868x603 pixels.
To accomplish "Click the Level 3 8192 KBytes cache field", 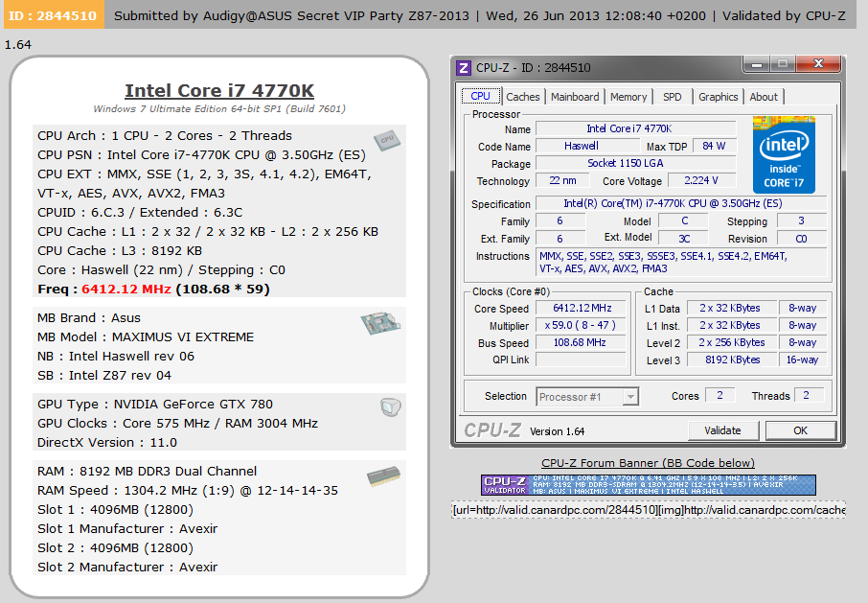I will pyautogui.click(x=732, y=359).
